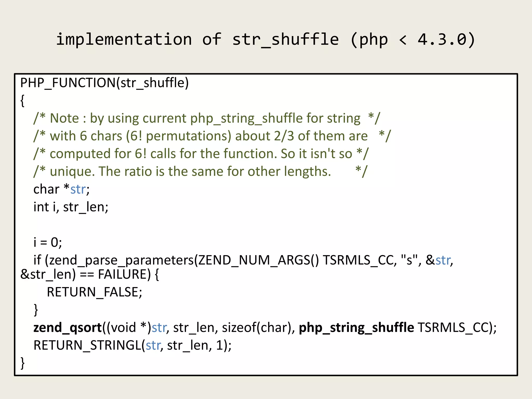Click the comment line 'unique. The ratio is the same'
Viewport: 532px width, 399px height.
point(201,171)
